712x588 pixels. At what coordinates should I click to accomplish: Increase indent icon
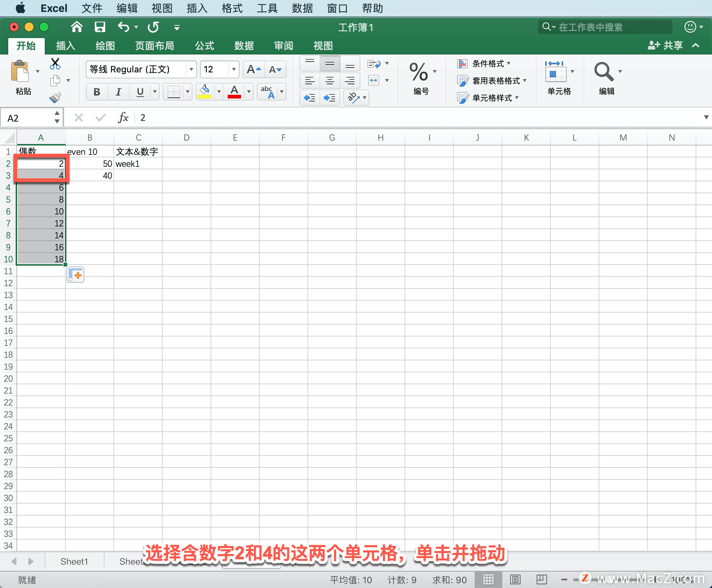[x=330, y=98]
